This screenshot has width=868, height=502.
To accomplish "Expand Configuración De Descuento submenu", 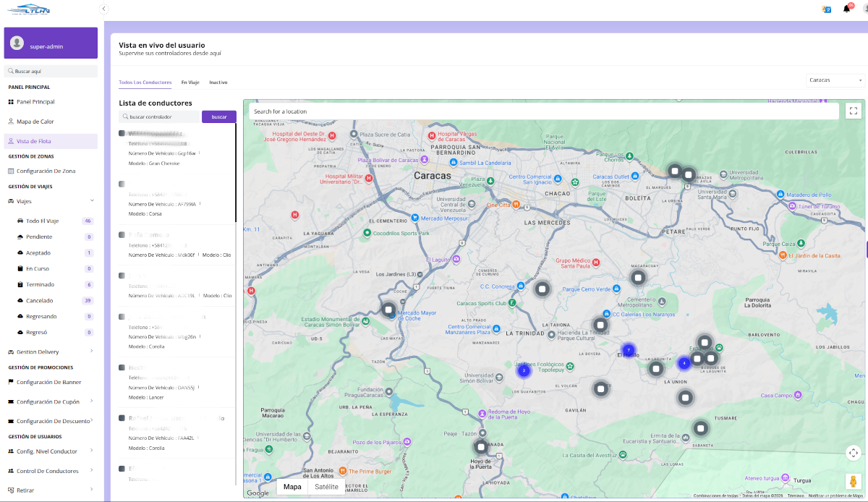I will tap(51, 421).
